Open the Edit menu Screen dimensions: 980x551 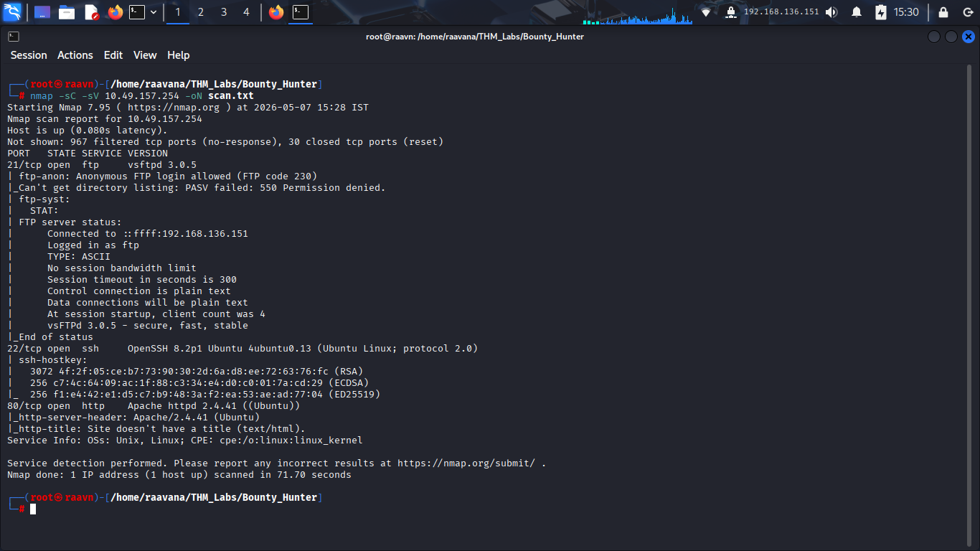click(x=113, y=55)
